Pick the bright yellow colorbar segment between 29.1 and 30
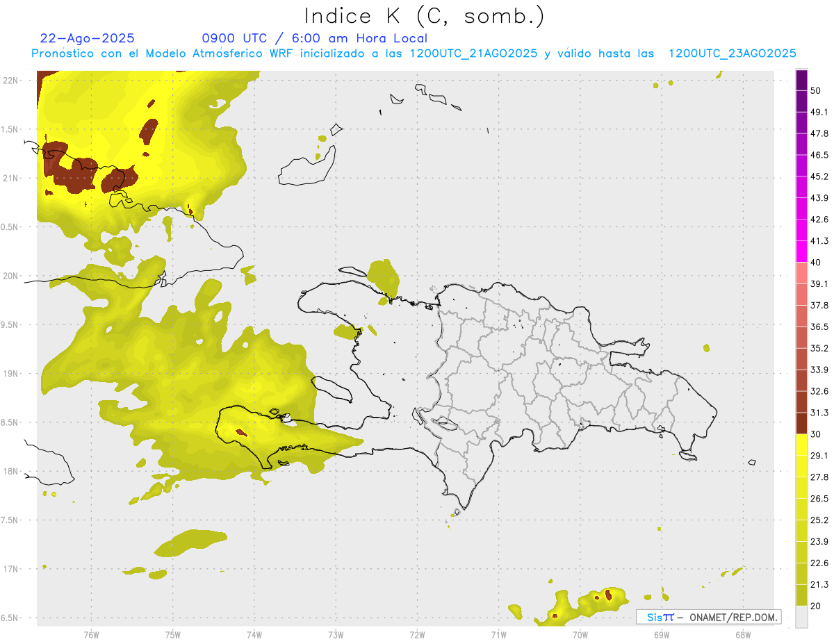This screenshot has width=834, height=644. (801, 445)
